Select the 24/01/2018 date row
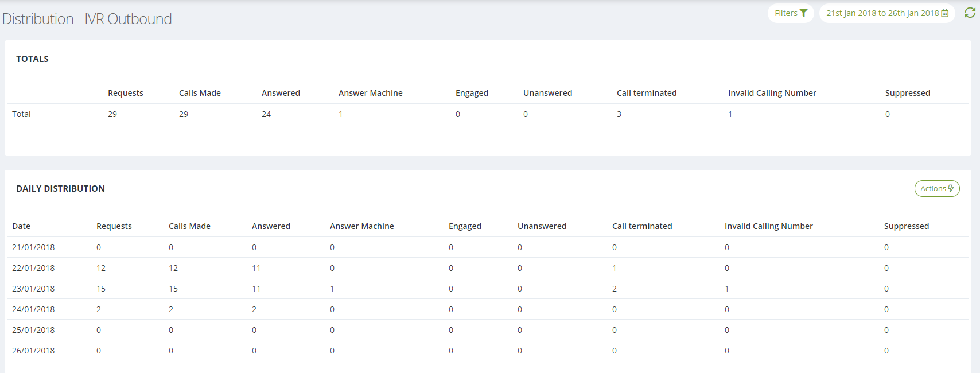Viewport: 980px width, 373px height. click(x=487, y=309)
